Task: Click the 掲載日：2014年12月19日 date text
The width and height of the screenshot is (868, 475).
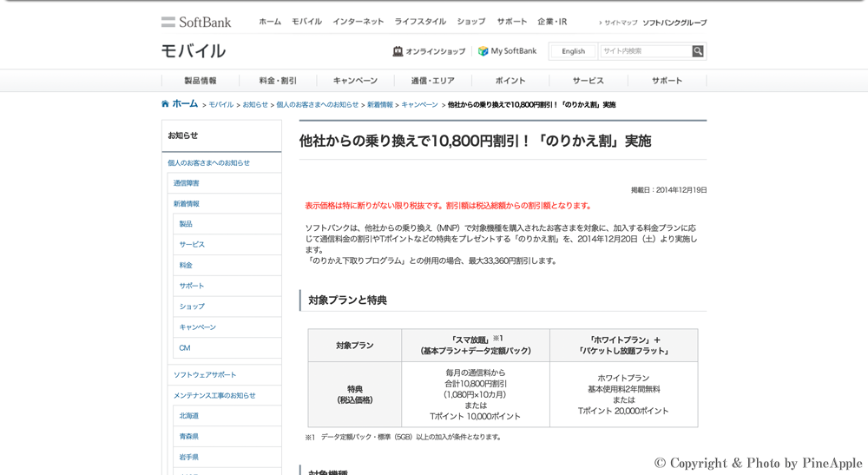Action: click(668, 190)
